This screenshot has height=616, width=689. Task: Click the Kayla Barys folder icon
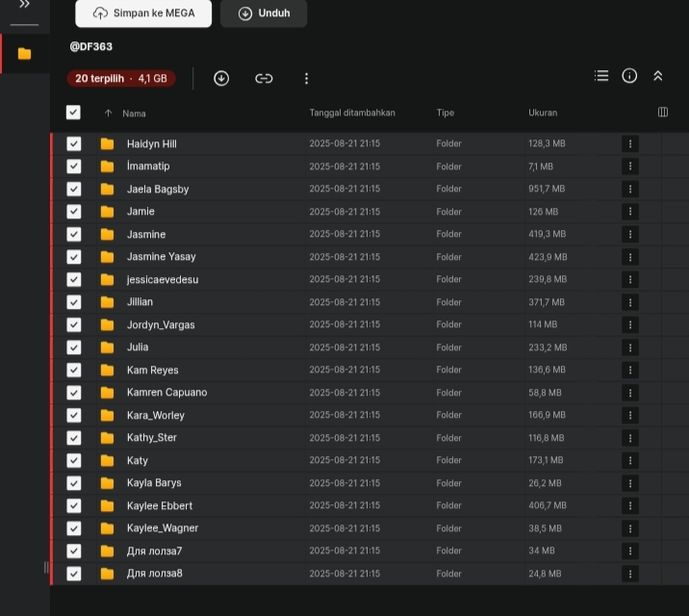pos(107,483)
